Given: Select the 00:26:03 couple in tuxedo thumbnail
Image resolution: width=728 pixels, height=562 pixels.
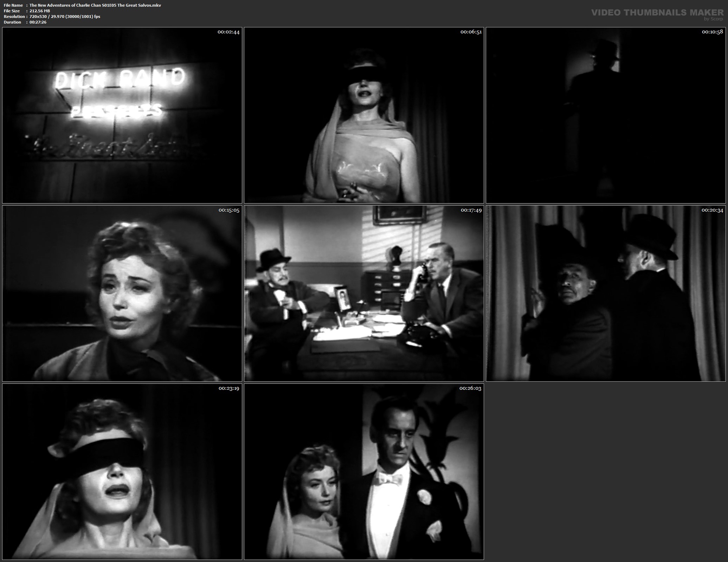Looking at the screenshot, I should click(364, 472).
